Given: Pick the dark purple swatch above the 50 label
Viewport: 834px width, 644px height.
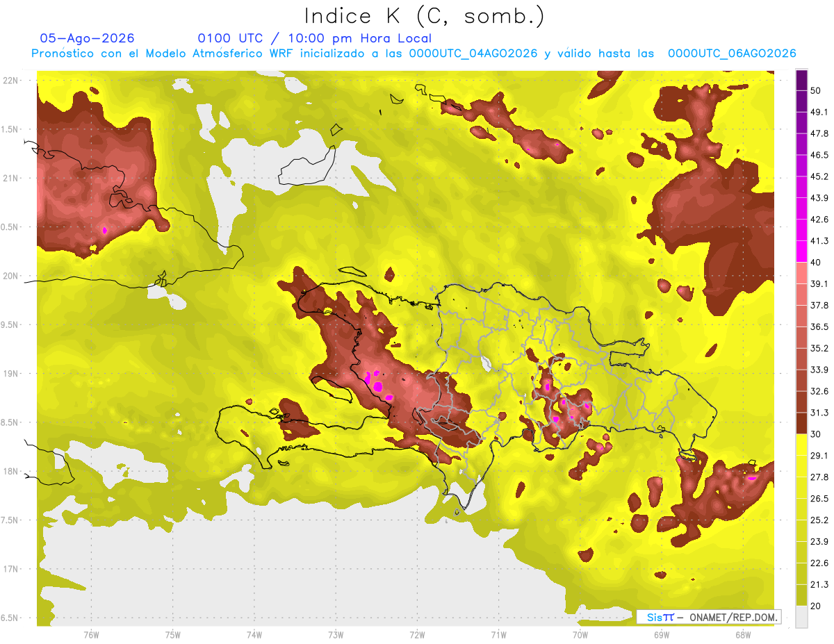Looking at the screenshot, I should coord(801,80).
